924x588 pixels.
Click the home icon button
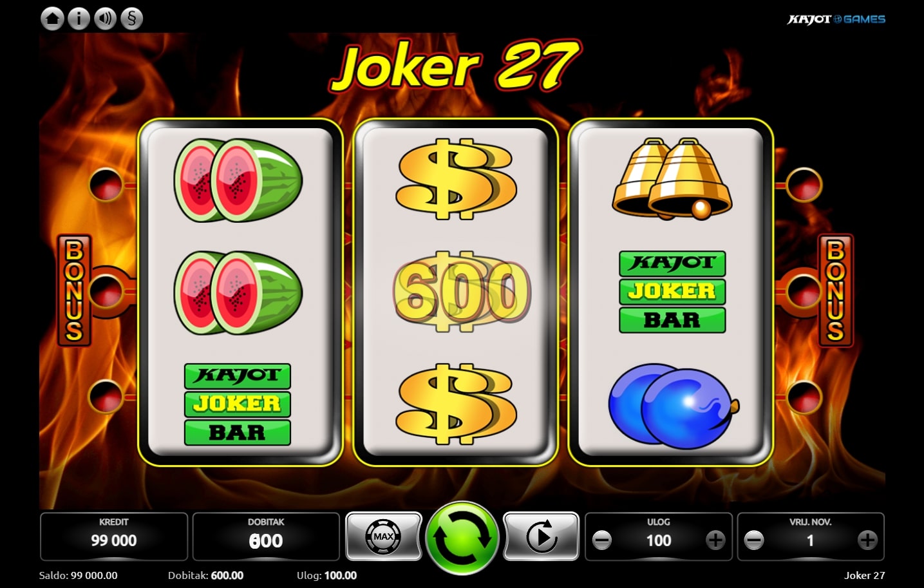coord(53,18)
